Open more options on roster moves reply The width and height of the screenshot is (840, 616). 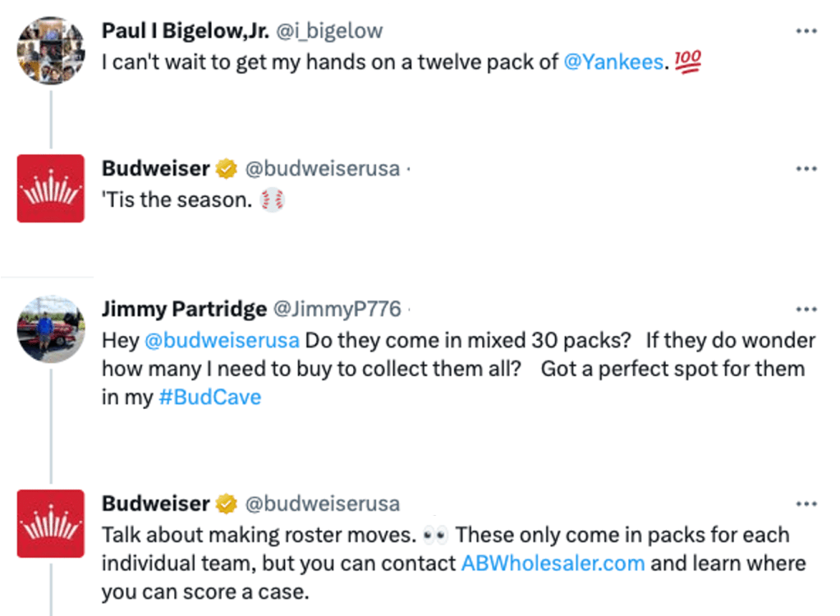coord(806,503)
